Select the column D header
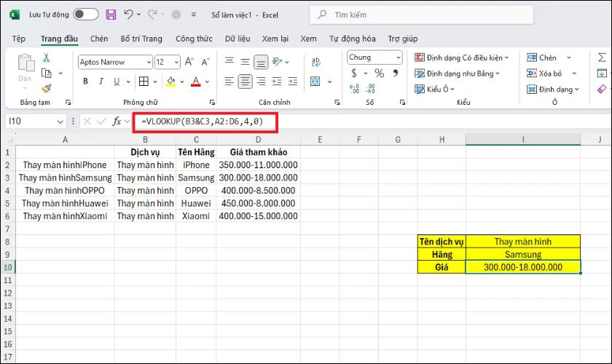Image resolution: width=612 pixels, height=364 pixels. (259, 140)
